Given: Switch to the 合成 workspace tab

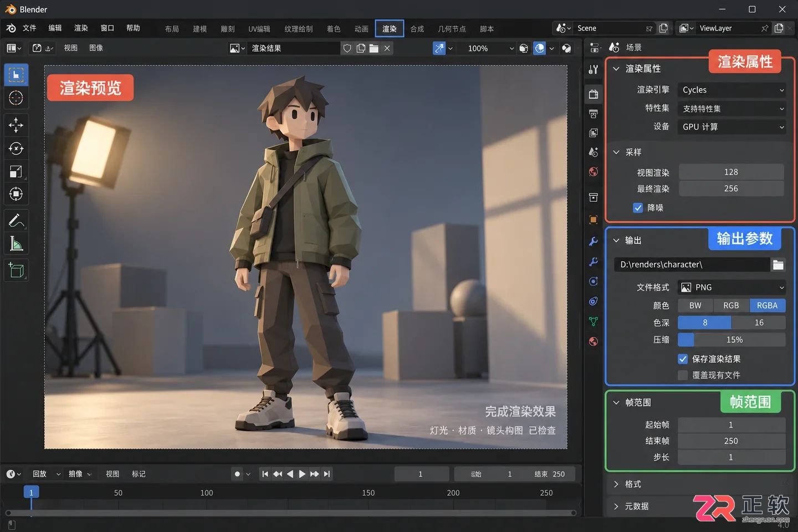Looking at the screenshot, I should (417, 29).
